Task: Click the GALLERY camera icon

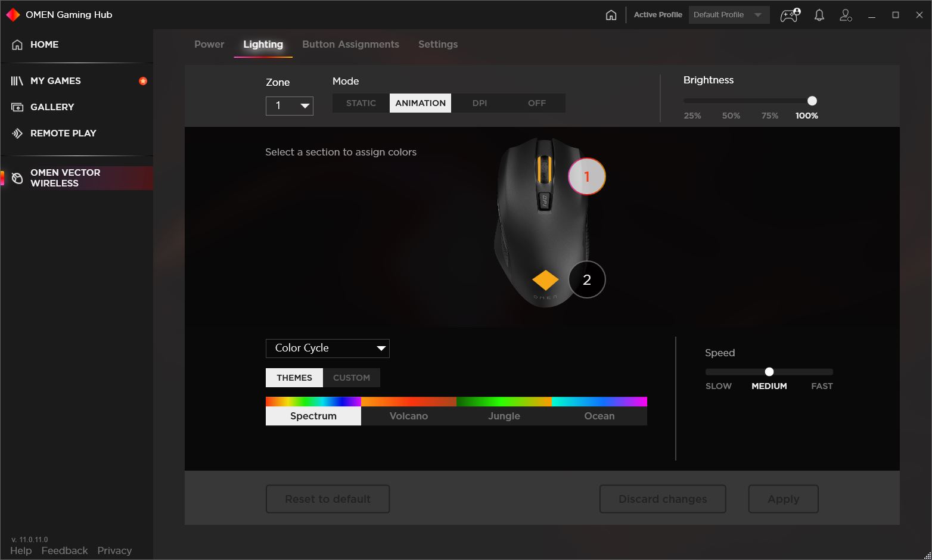Action: 17,107
